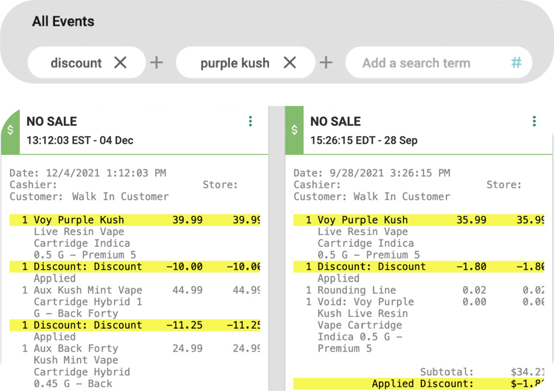This screenshot has width=554, height=392.
Task: Click the dollar icon on the 04 Dec card
Action: coord(10,130)
